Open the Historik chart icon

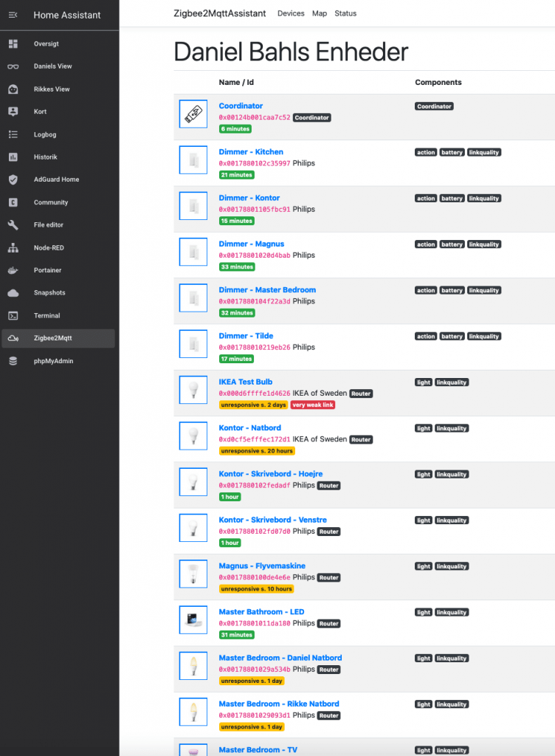click(13, 157)
